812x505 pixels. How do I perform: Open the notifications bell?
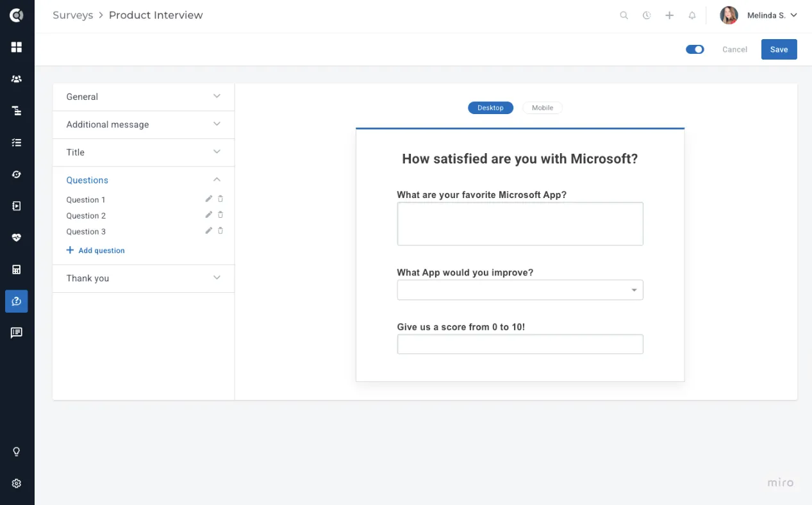[x=692, y=15]
